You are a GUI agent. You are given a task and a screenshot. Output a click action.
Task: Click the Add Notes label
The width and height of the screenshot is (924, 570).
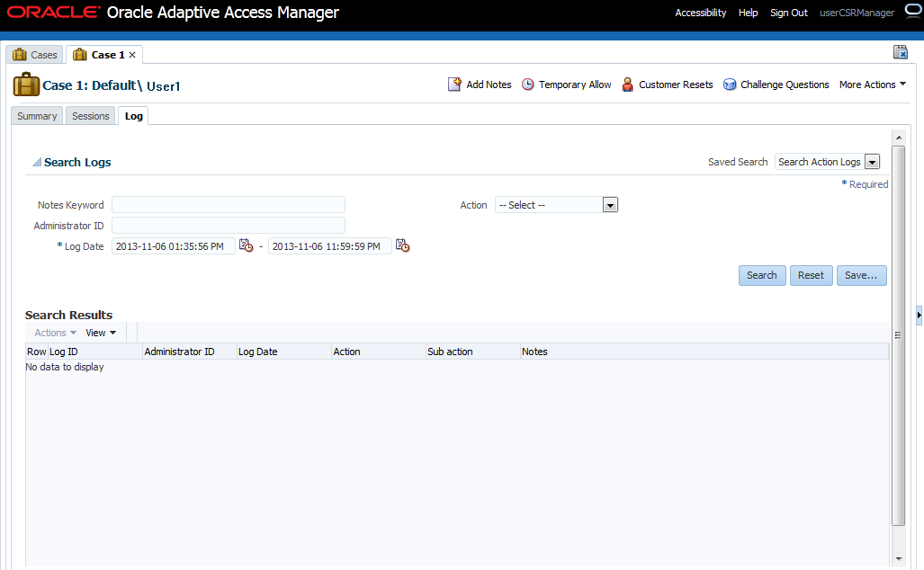point(489,85)
